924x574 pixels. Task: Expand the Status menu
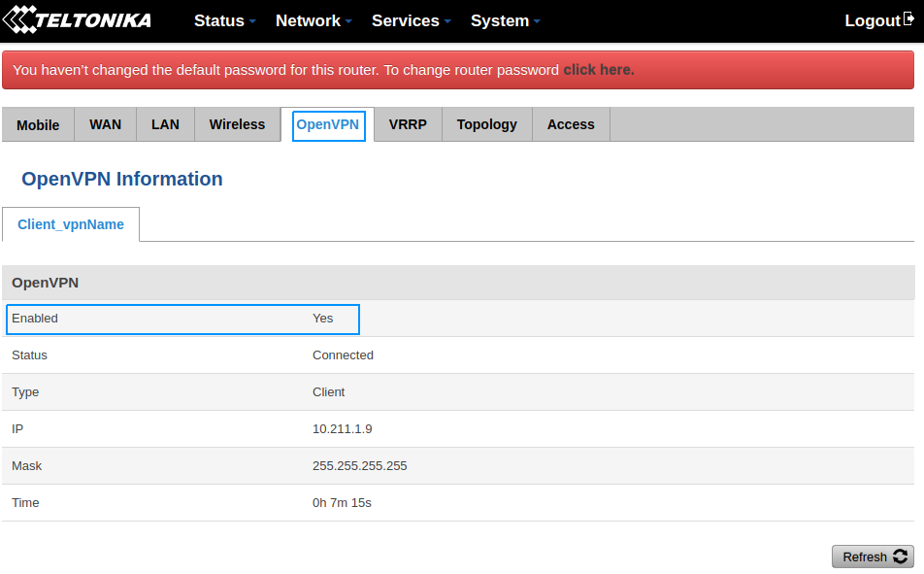pos(224,20)
